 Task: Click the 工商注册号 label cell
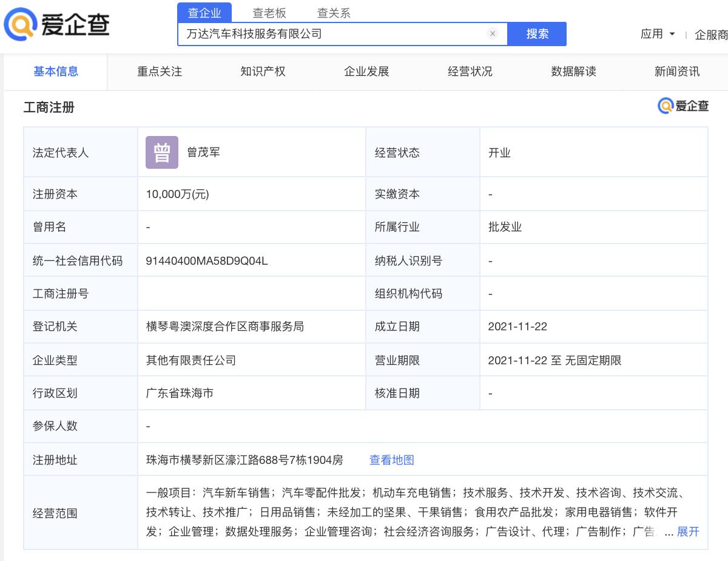81,294
